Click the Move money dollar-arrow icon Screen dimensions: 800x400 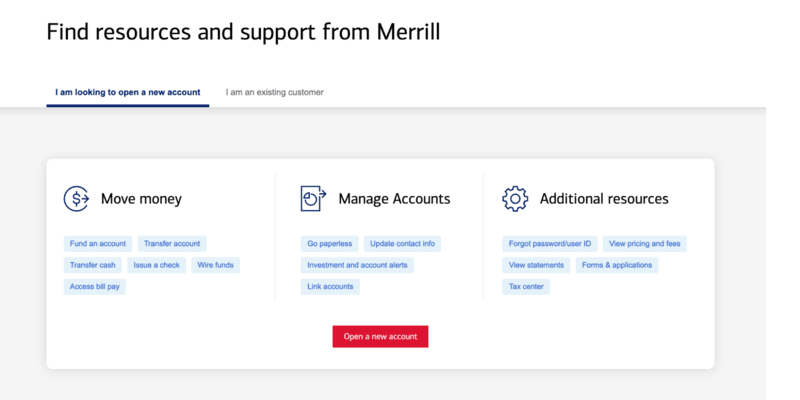pyautogui.click(x=77, y=198)
